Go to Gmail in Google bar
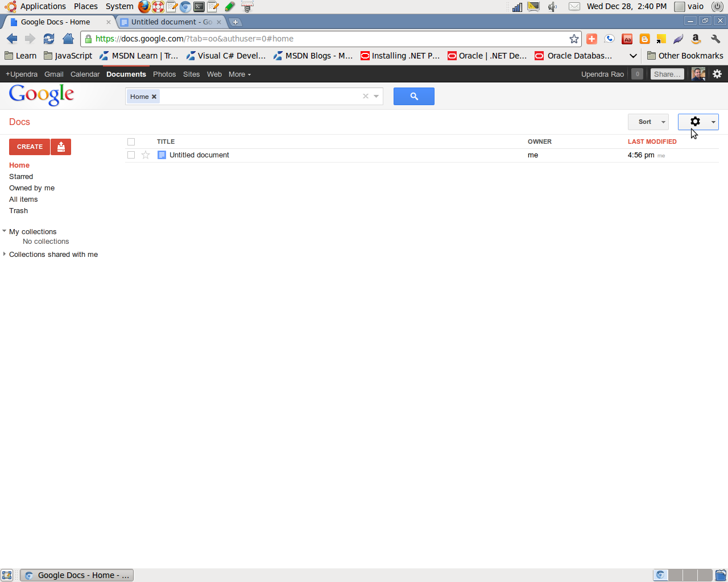 [54, 74]
